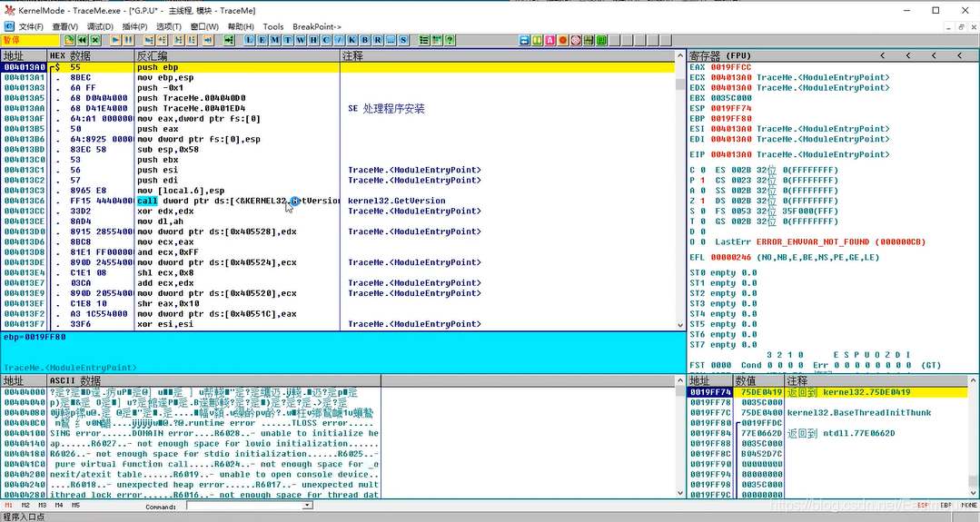Click the 反汇编 column header
The height and width of the screenshot is (522, 980).
(x=237, y=55)
